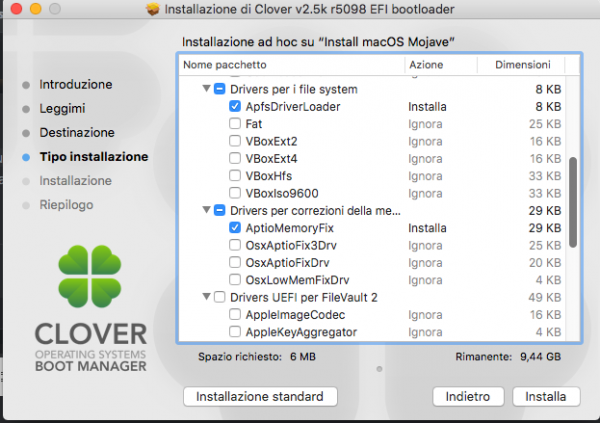The width and height of the screenshot is (600, 423).
Task: Select the Introduzione step in sidebar
Action: [76, 85]
